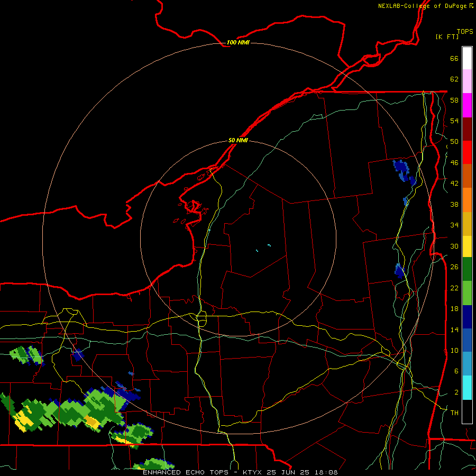This screenshot has height=476, width=476.
Task: Click the orange 42 kft legend swatch
Action: pos(467,199)
